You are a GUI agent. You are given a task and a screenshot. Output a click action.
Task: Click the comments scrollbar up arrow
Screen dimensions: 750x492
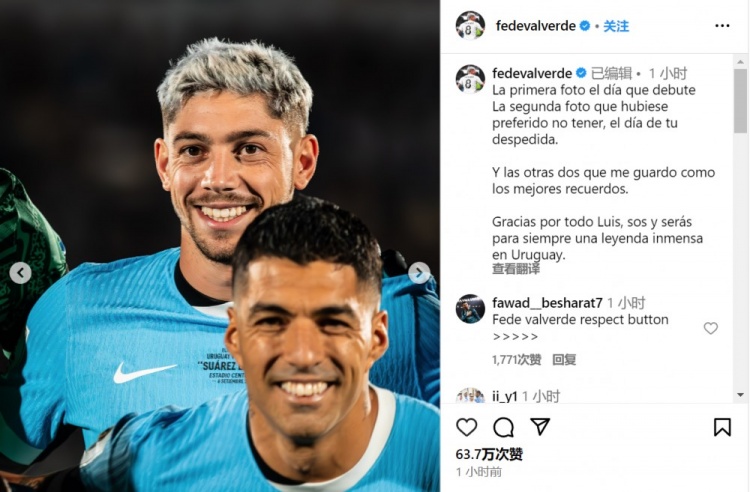coord(740,62)
